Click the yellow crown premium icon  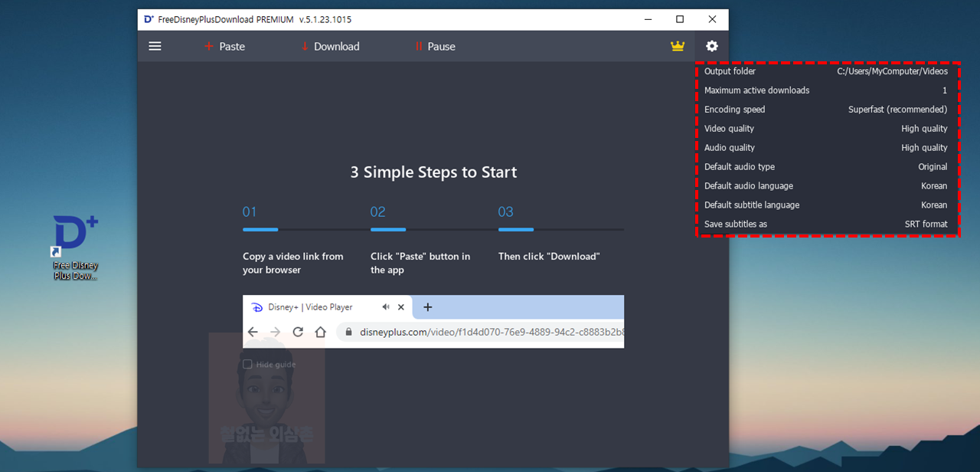point(678,46)
